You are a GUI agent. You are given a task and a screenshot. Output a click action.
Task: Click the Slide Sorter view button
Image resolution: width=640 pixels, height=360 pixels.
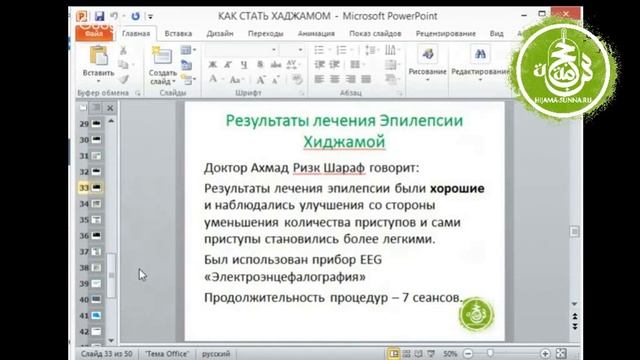(407, 353)
